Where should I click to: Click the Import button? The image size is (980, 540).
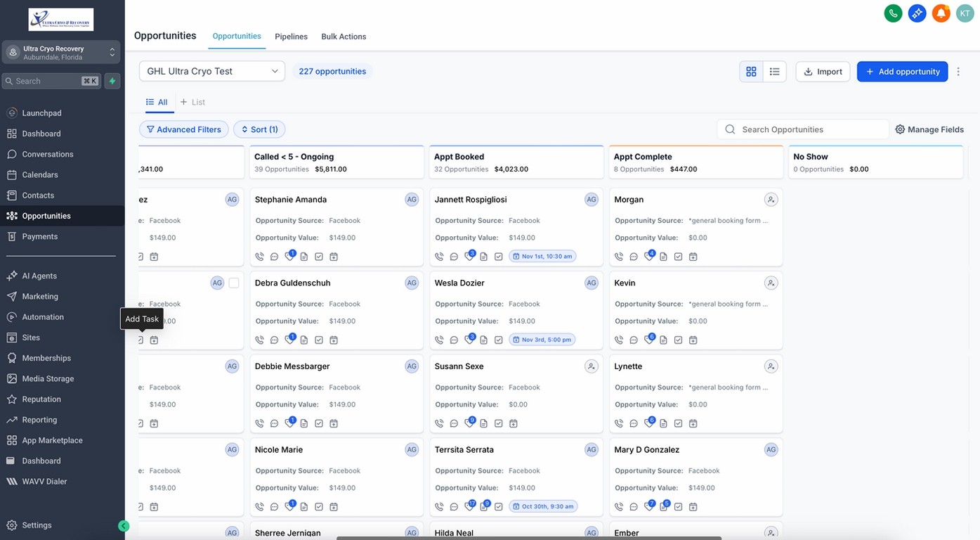click(823, 71)
